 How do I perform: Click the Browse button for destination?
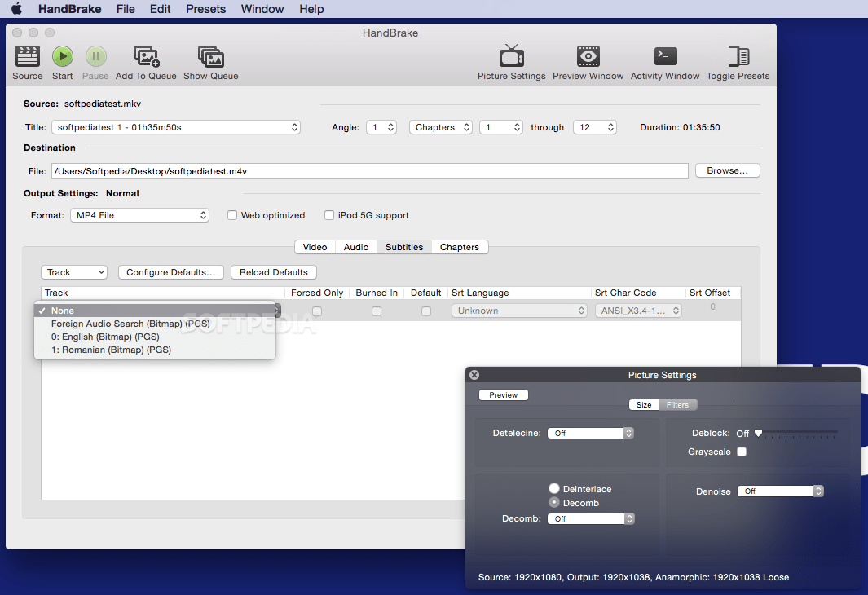(x=726, y=170)
